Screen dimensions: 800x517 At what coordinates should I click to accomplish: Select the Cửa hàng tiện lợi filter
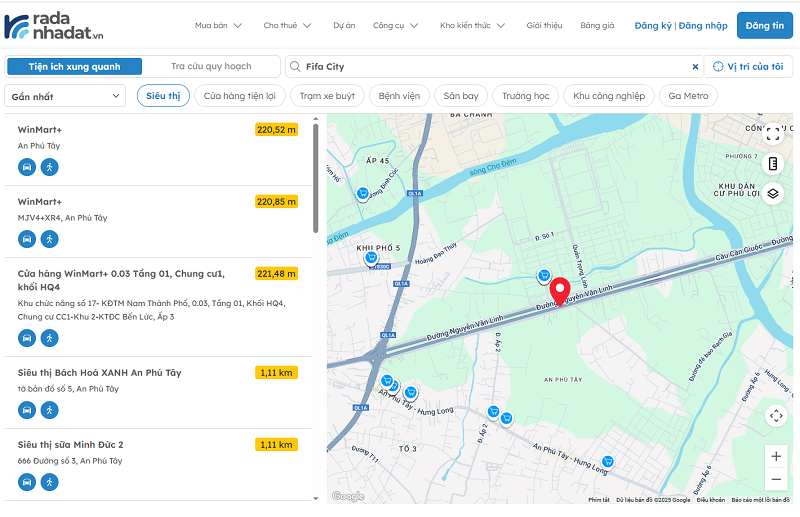239,96
